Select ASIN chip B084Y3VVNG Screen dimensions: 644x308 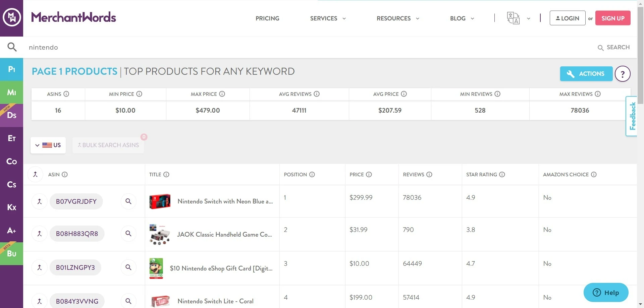coord(77,301)
